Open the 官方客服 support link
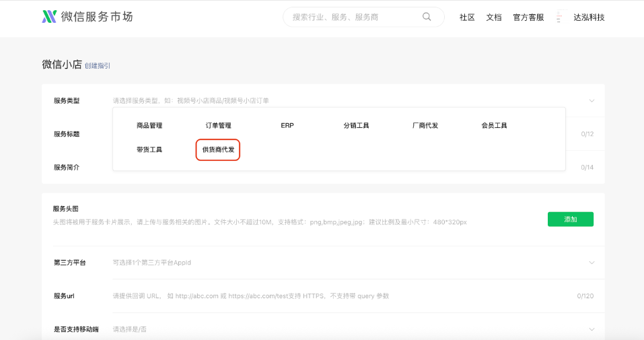Viewport: 644px width, 340px height. (528, 18)
